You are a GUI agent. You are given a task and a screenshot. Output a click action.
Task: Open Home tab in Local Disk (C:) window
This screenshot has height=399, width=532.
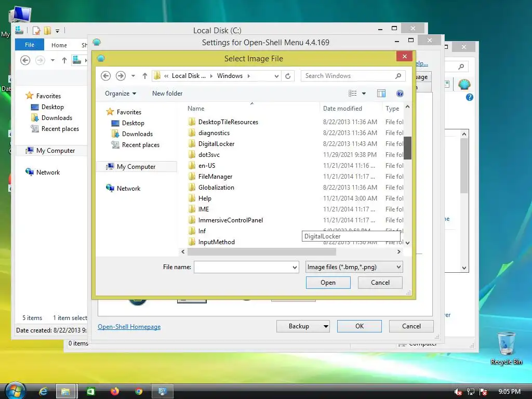[x=59, y=45]
